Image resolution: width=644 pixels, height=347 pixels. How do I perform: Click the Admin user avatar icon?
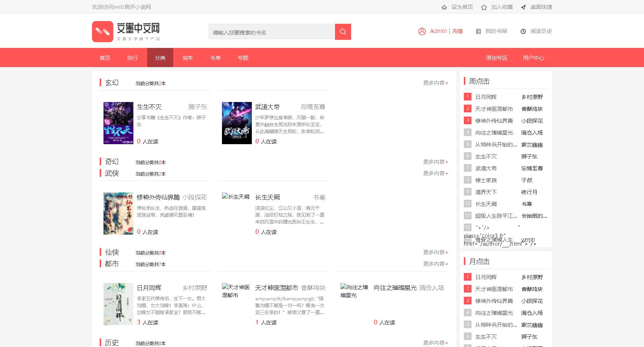click(x=422, y=31)
